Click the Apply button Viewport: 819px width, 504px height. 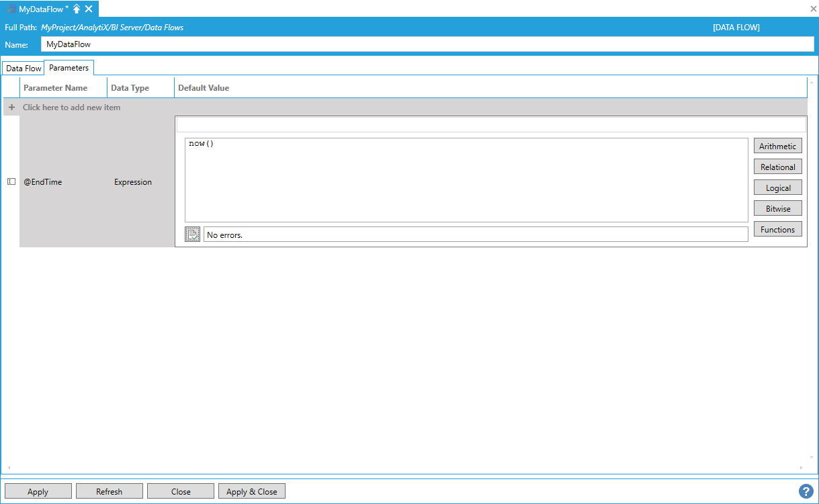(x=38, y=492)
